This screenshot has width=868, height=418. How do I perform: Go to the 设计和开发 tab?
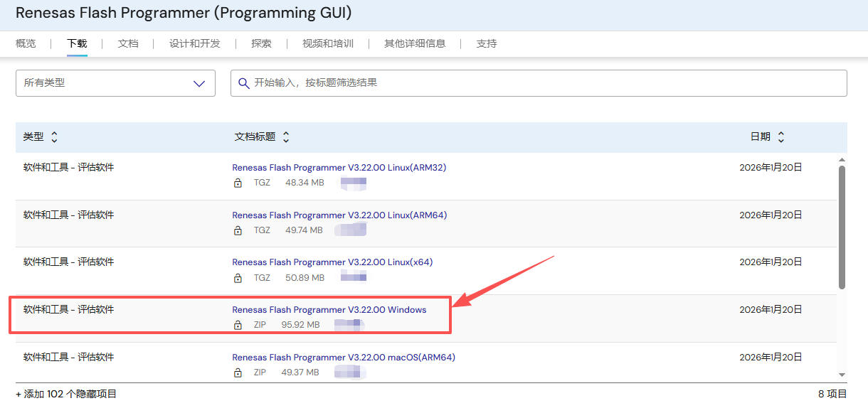195,43
